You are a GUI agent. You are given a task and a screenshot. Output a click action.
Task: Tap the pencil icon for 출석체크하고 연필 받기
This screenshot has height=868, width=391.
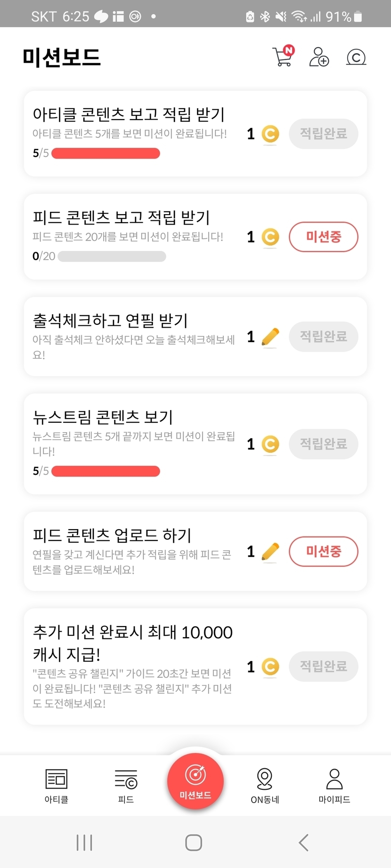(x=270, y=337)
